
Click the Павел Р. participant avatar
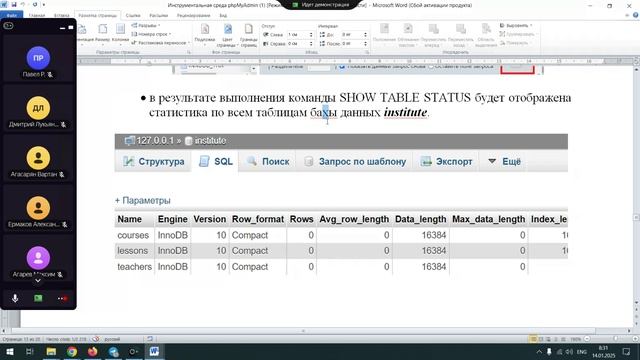point(38,58)
